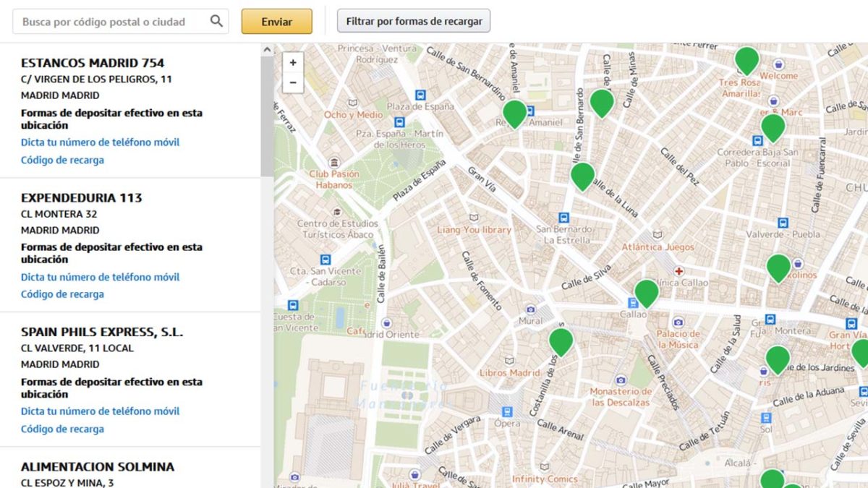
Task: Click the Plaza de España metro icon
Action: pyautogui.click(x=420, y=95)
